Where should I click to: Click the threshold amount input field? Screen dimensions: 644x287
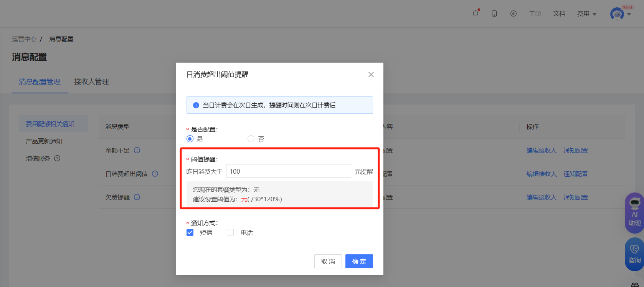point(288,171)
